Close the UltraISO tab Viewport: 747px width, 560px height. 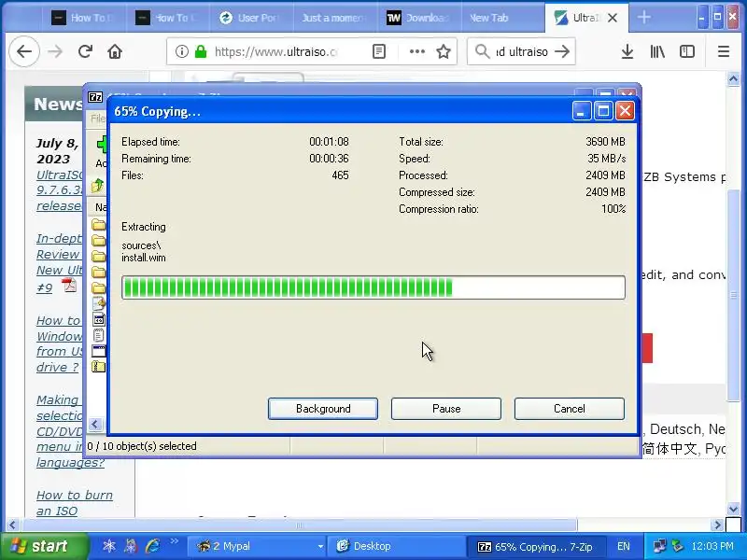[x=613, y=18]
